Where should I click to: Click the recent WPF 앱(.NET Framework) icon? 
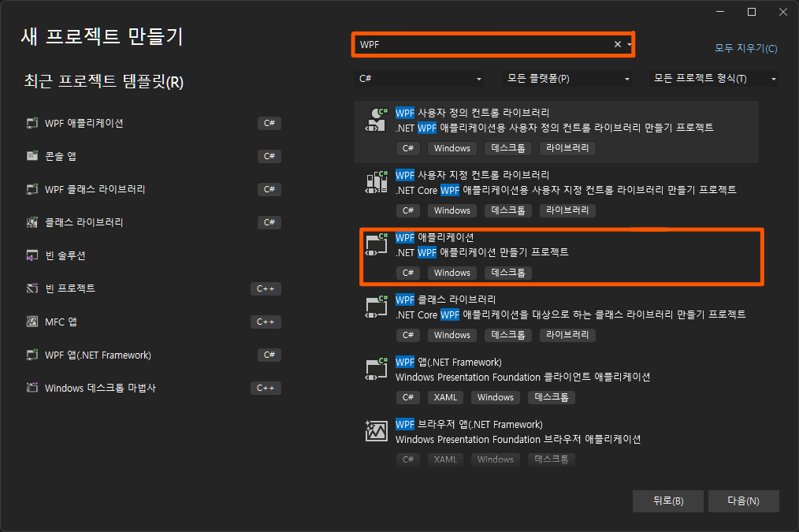(x=32, y=355)
